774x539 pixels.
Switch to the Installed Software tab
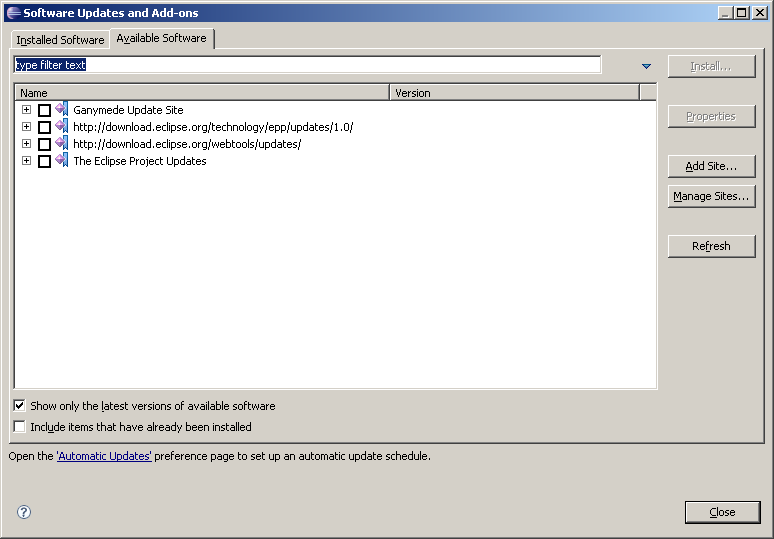(x=60, y=40)
